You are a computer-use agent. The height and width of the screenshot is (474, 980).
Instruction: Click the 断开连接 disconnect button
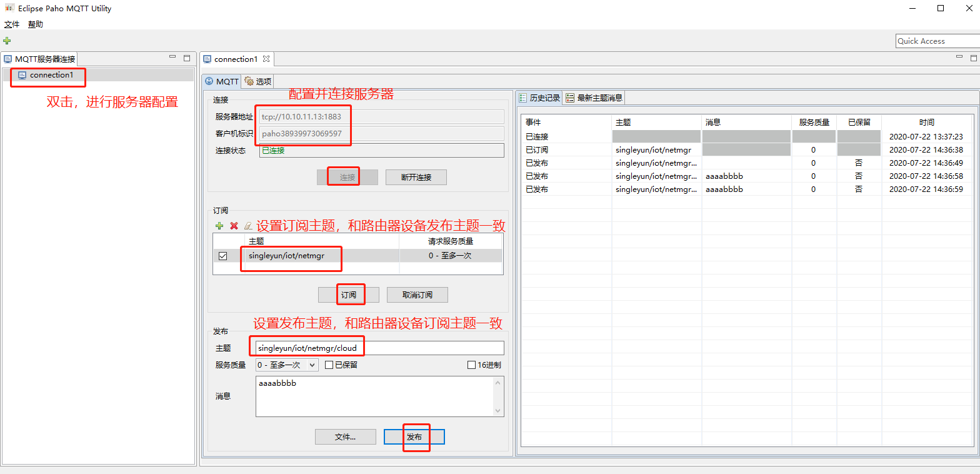[416, 178]
